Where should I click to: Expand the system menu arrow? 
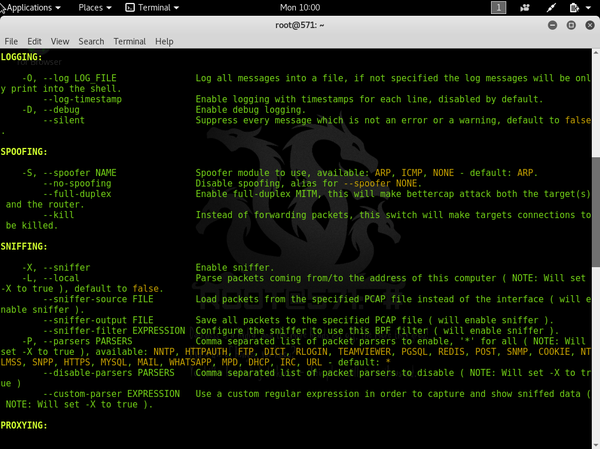click(589, 7)
